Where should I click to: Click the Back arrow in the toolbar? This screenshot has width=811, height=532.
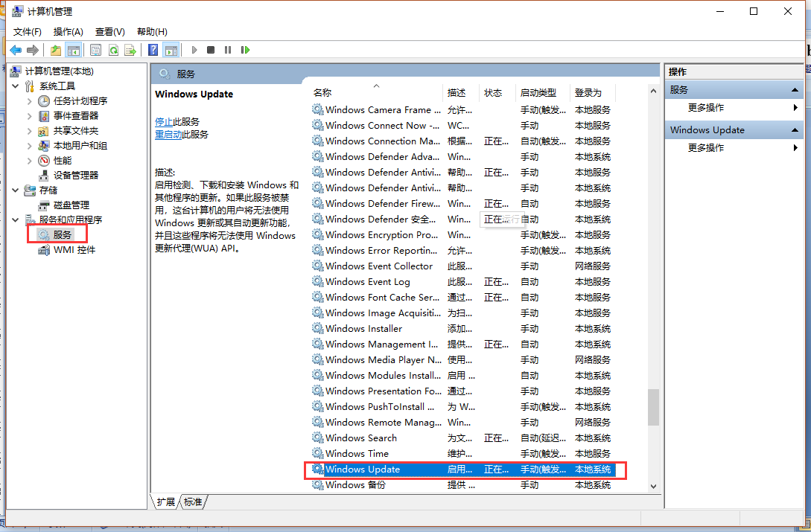16,50
